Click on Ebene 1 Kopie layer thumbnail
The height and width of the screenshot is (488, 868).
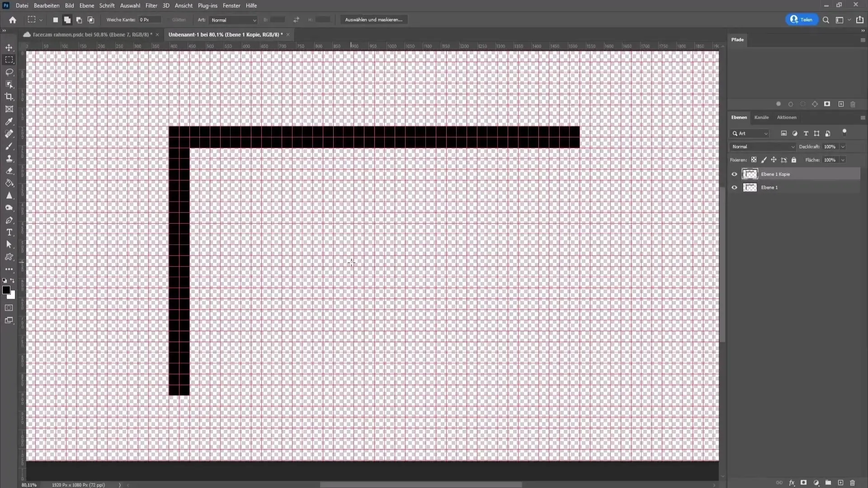click(750, 174)
